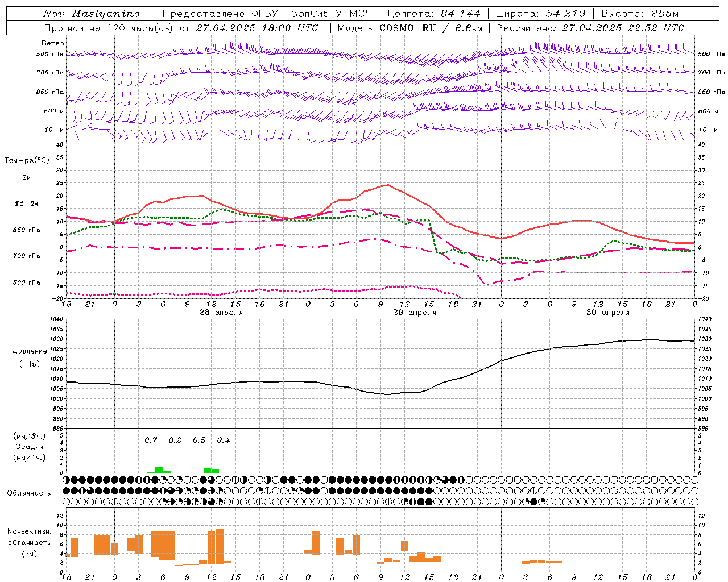The width and height of the screenshot is (728, 582).
Task: Click the Ветер panel label
Action: point(52,43)
